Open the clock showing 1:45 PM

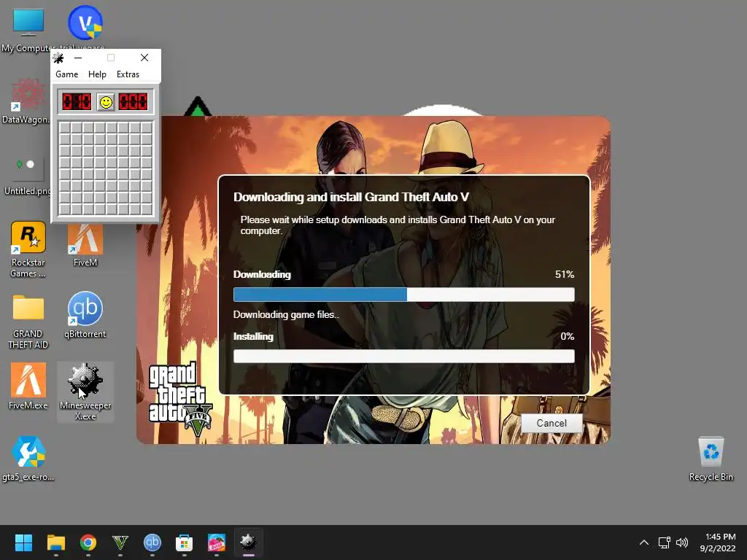click(x=719, y=542)
